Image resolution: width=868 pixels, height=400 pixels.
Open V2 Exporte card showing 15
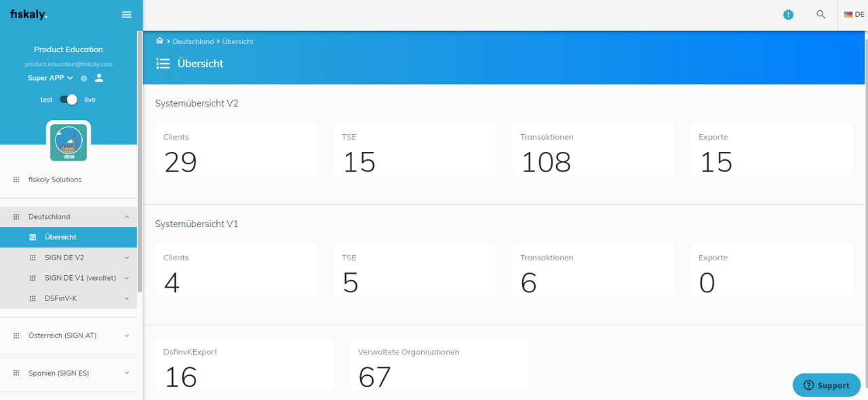pos(771,149)
